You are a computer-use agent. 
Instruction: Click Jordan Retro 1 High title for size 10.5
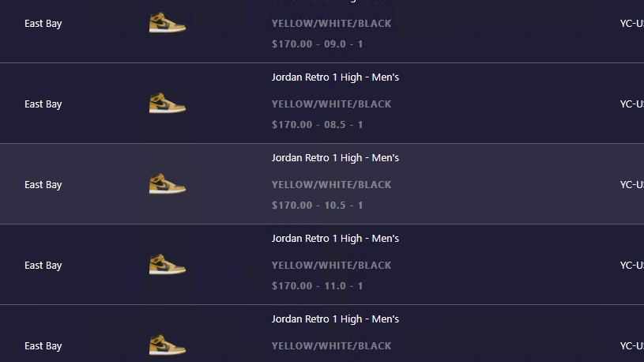[335, 158]
